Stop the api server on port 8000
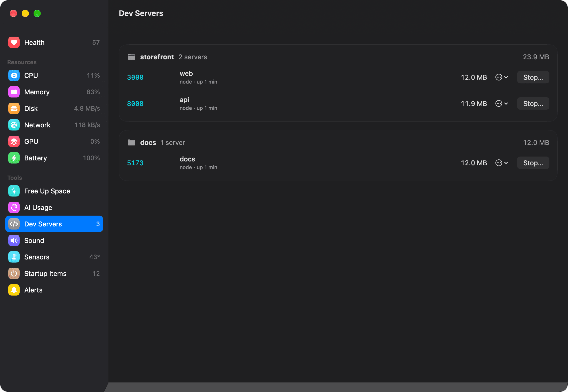The width and height of the screenshot is (568, 392). tap(533, 103)
